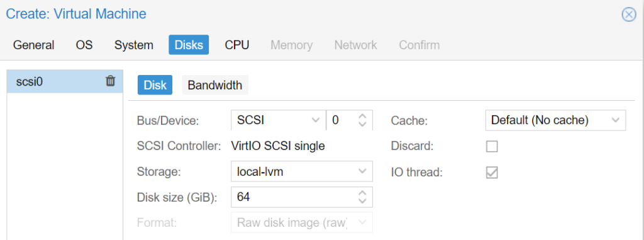Open the Format raw disk image dropdown

tap(302, 223)
